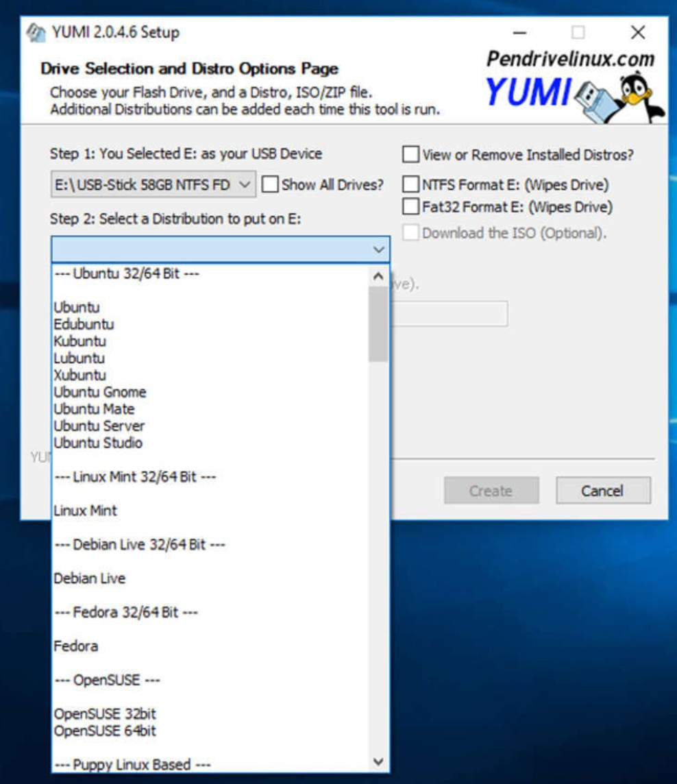Close the YUMI setup window
Image resolution: width=677 pixels, height=784 pixels.
tap(637, 33)
